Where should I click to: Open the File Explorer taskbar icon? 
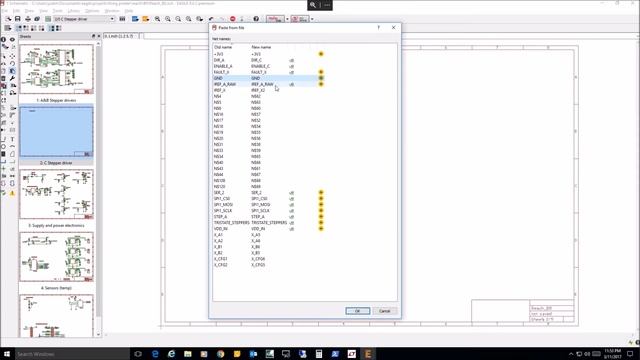(x=188, y=354)
